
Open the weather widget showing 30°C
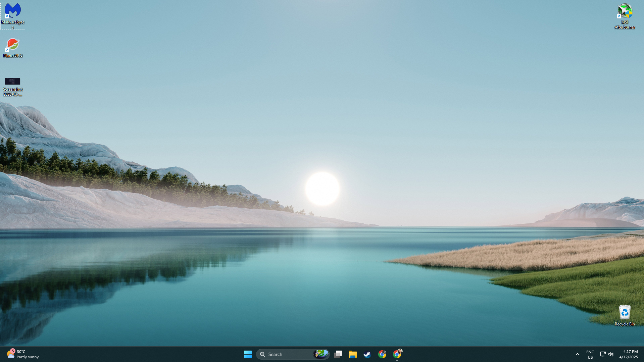coord(22,354)
